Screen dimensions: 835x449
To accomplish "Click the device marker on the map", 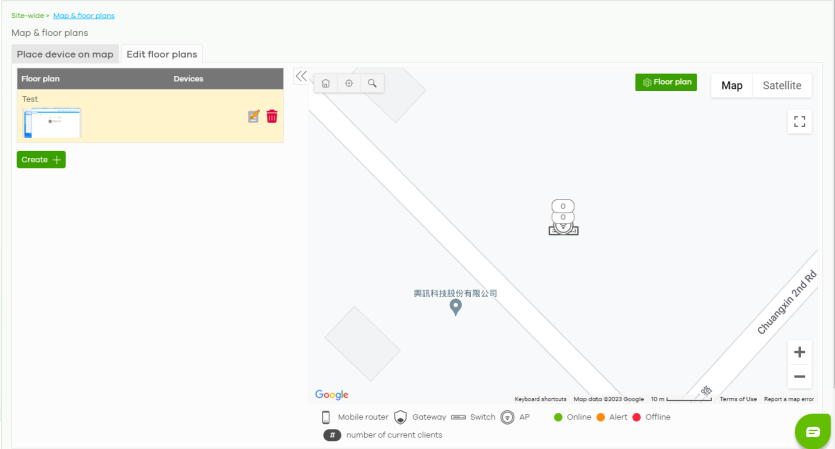I will 563,218.
